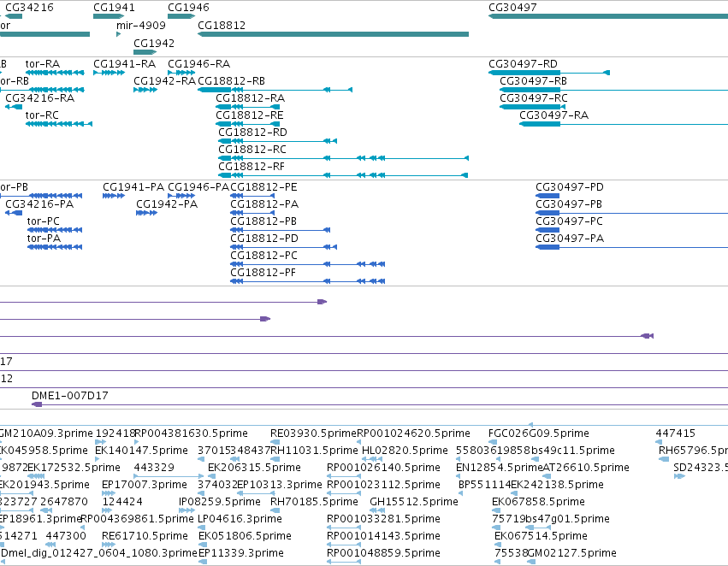Select protein CG30497-PD
The height and width of the screenshot is (566, 728).
547,196
